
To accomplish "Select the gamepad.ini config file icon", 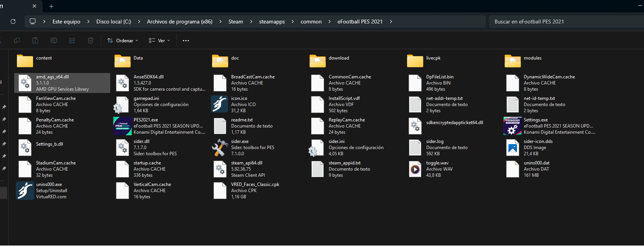I will (x=122, y=105).
